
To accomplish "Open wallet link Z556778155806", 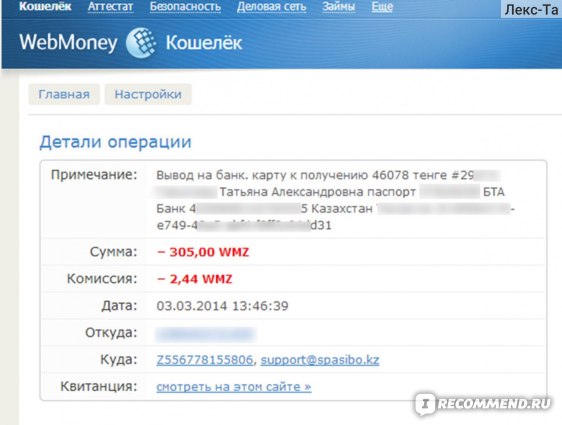I will [205, 360].
